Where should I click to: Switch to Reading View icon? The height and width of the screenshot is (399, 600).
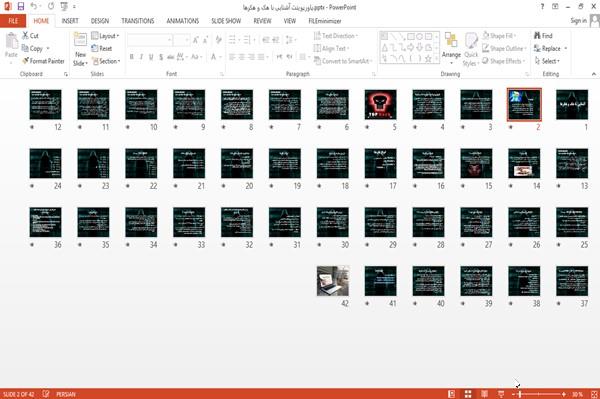coord(484,394)
